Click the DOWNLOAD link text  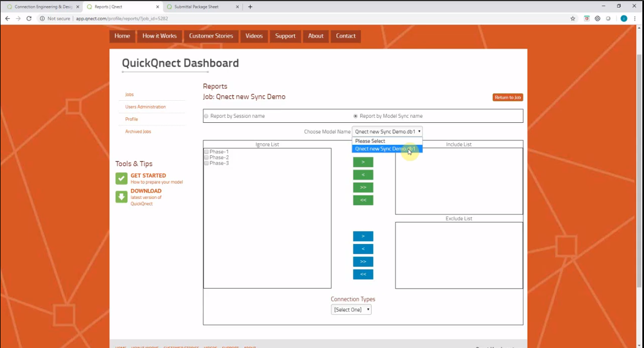click(146, 191)
